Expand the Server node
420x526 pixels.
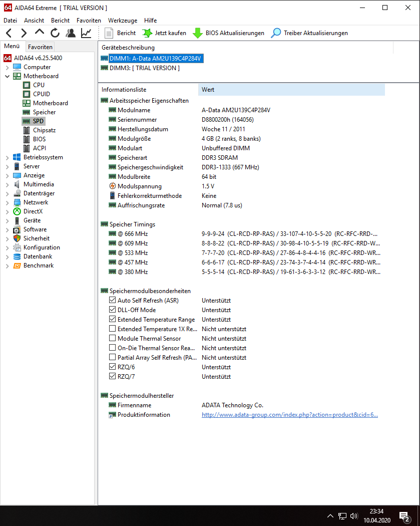pos(8,167)
